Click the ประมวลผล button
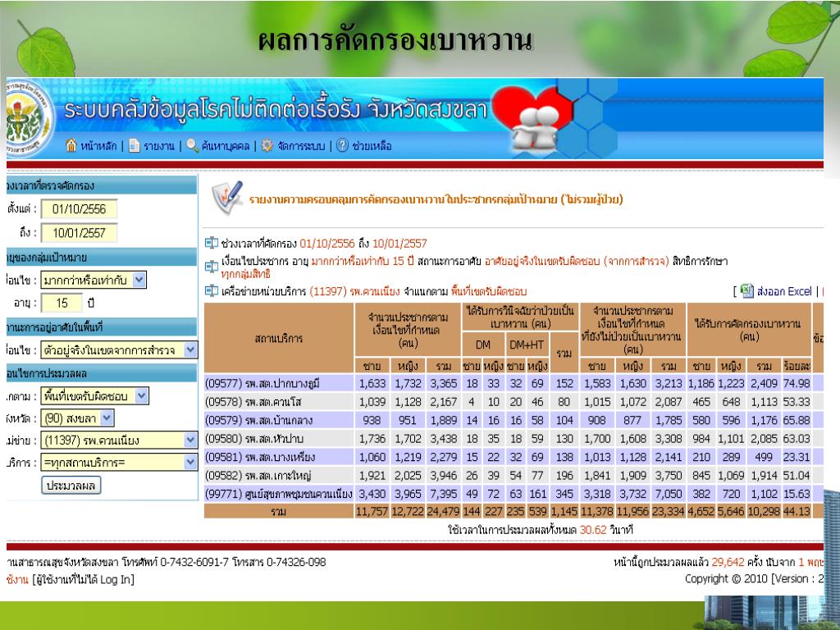The width and height of the screenshot is (840, 630). pos(71,486)
